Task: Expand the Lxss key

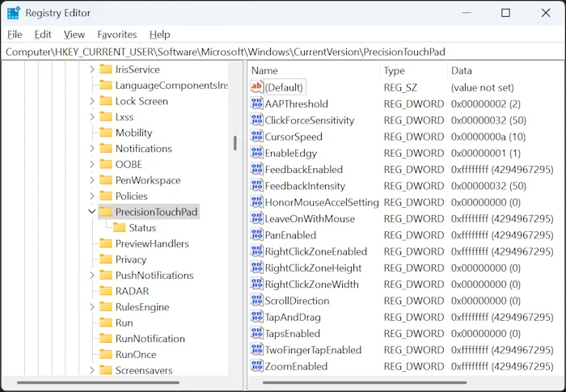Action: pyautogui.click(x=92, y=117)
